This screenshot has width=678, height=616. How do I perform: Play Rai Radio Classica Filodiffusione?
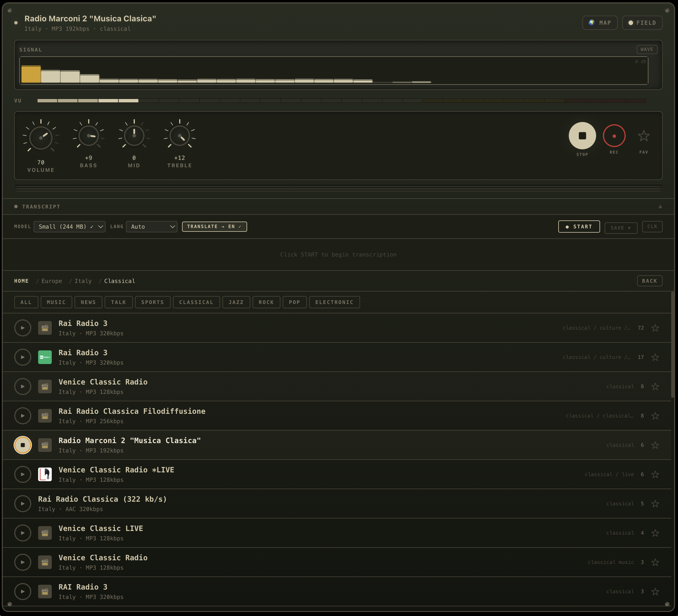[23, 416]
